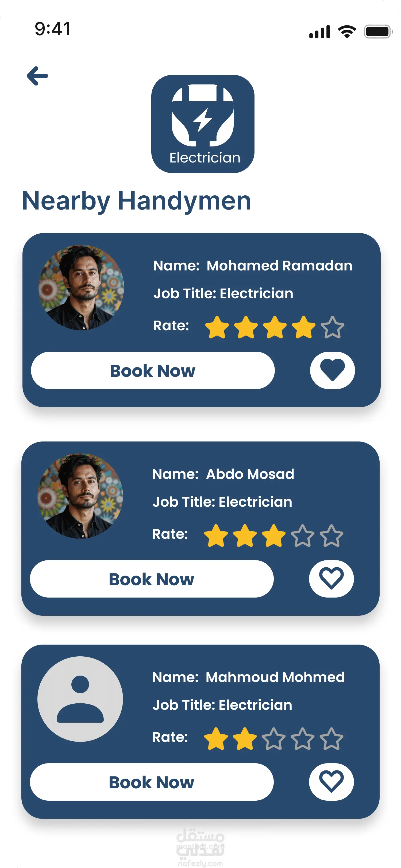Favorite Mahmoud Mohmed using the heart
The image size is (401, 868).
[x=331, y=782]
